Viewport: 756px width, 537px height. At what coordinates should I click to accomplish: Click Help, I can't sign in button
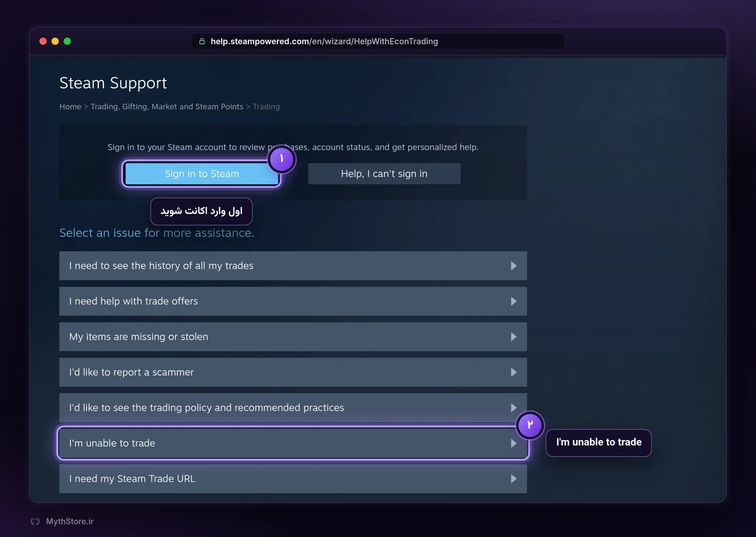(384, 173)
